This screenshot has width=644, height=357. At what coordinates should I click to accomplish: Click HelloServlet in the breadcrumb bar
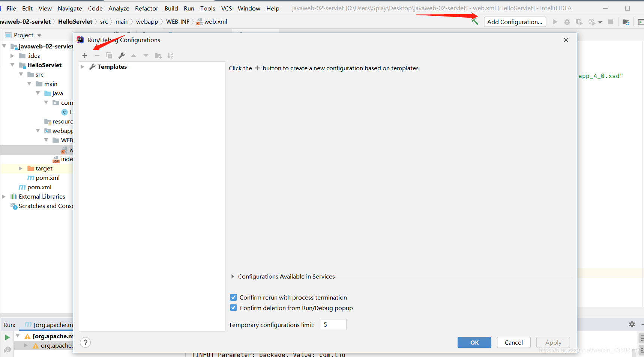coord(75,21)
